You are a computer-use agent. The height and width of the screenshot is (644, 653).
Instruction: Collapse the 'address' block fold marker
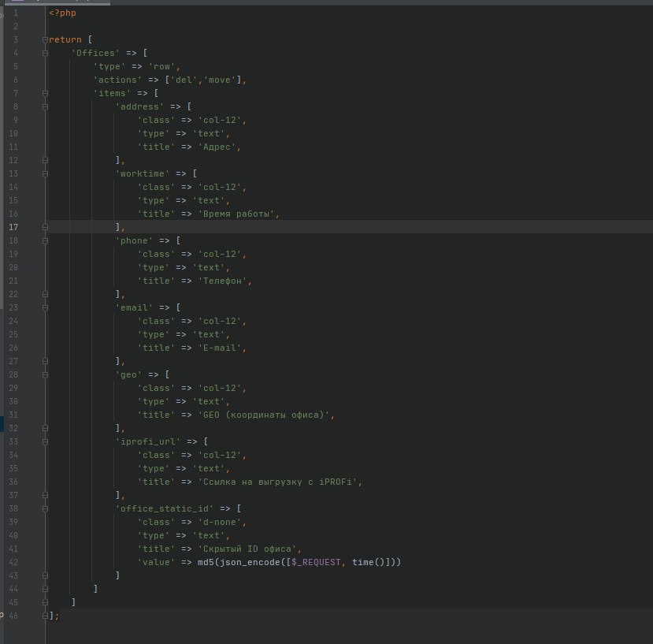pyautogui.click(x=45, y=106)
